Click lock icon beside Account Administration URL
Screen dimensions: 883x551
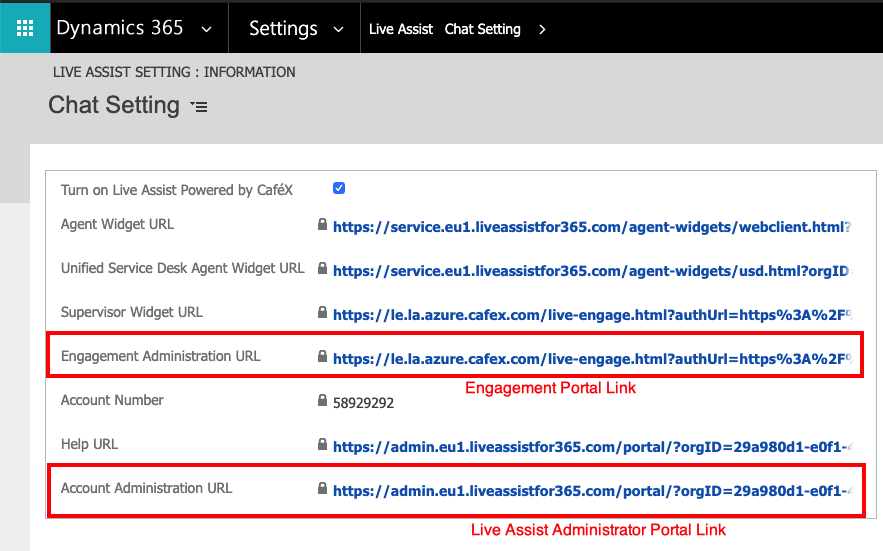(322, 488)
